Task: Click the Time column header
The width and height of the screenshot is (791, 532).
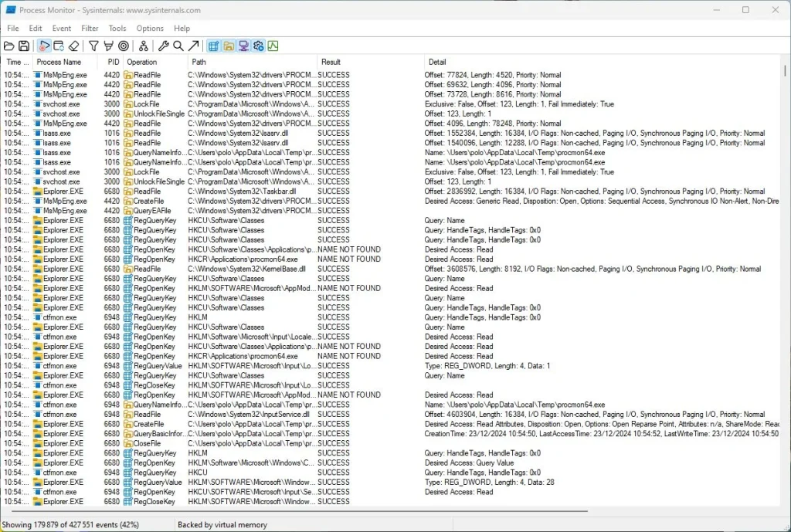Action: (x=17, y=62)
